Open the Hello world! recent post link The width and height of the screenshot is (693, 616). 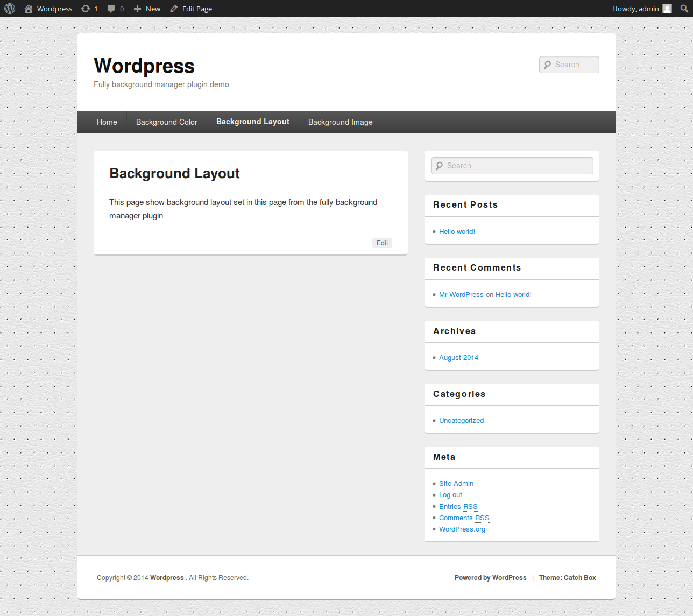point(457,232)
